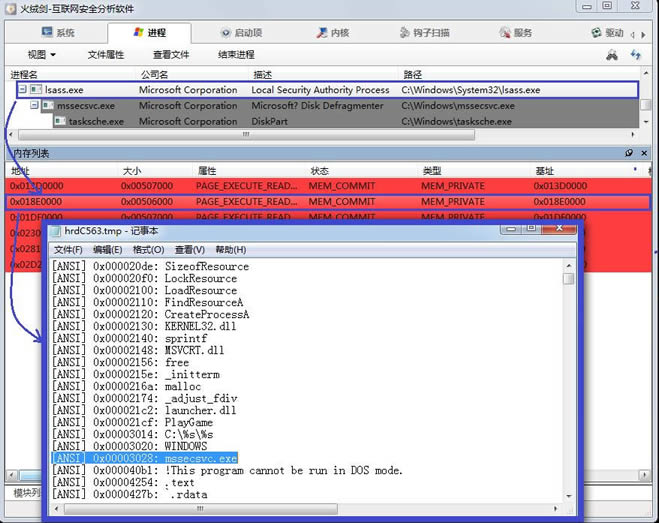The width and height of the screenshot is (659, 523).
Task: Collapse the mssecsvc.exe tree node
Action: tap(34, 106)
